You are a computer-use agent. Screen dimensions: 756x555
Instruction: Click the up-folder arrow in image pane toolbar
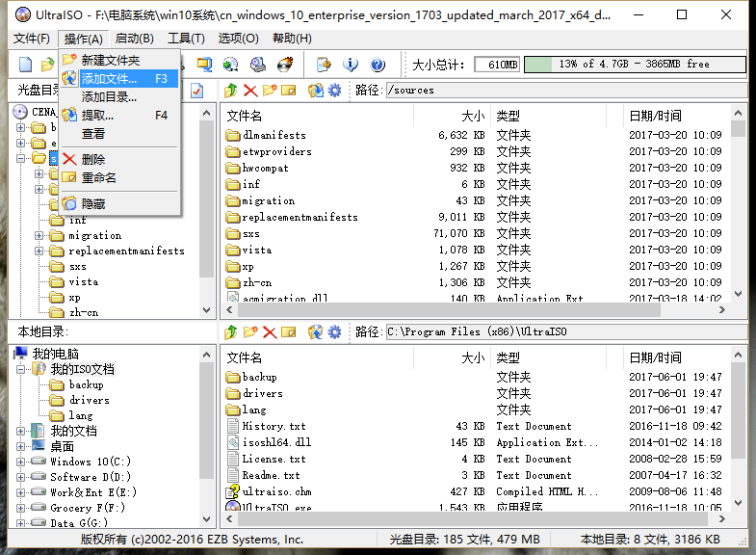coord(231,91)
